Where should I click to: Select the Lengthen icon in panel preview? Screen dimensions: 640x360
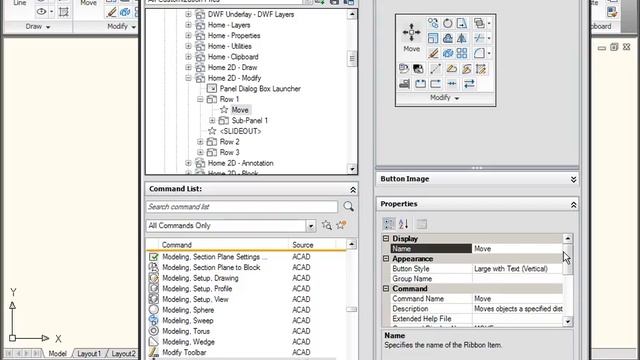(x=436, y=69)
